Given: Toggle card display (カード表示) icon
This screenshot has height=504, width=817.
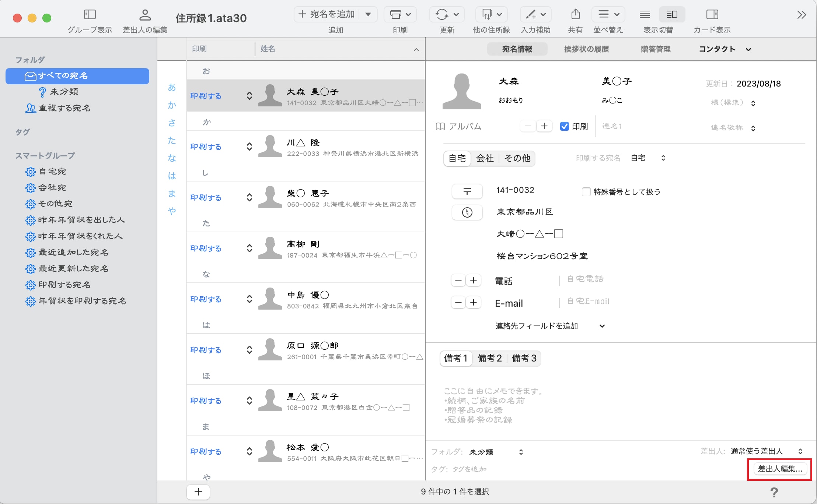Looking at the screenshot, I should pos(712,14).
